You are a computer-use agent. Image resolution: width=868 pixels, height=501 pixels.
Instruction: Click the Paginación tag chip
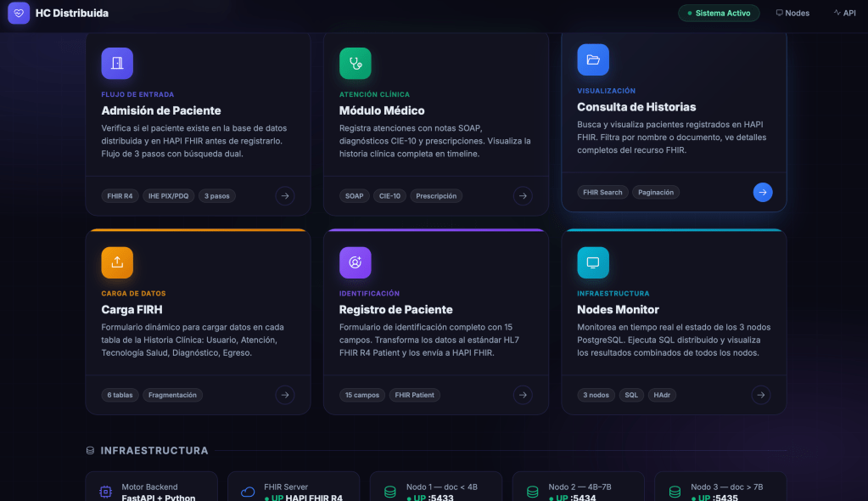point(656,193)
